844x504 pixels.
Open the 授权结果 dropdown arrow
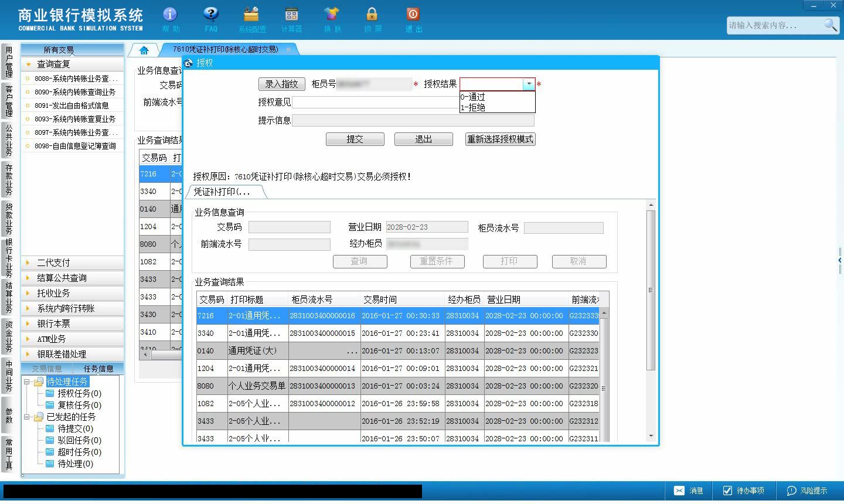(x=529, y=84)
